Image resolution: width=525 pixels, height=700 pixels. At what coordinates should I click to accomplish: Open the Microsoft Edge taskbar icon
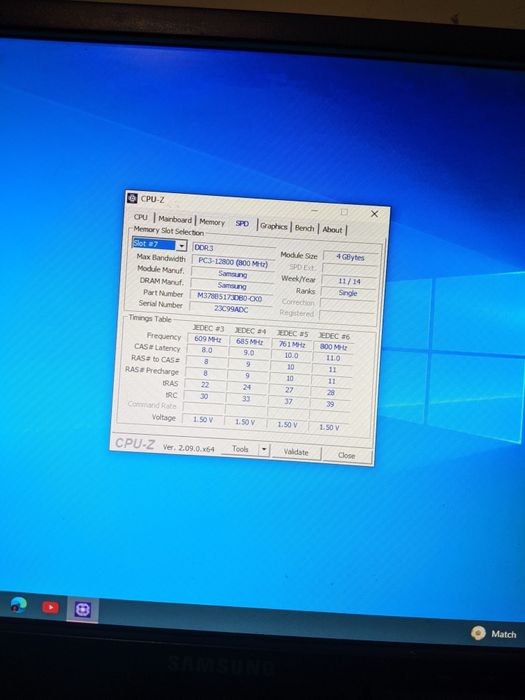[18, 605]
